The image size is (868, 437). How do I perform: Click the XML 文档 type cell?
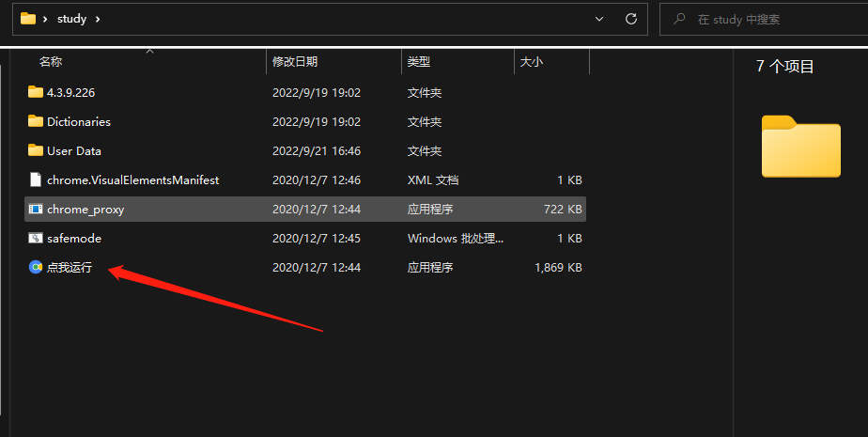433,180
